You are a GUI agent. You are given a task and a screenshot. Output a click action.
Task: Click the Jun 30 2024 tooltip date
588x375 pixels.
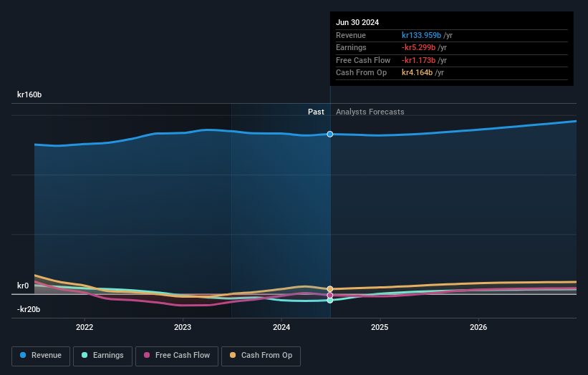[x=357, y=22]
